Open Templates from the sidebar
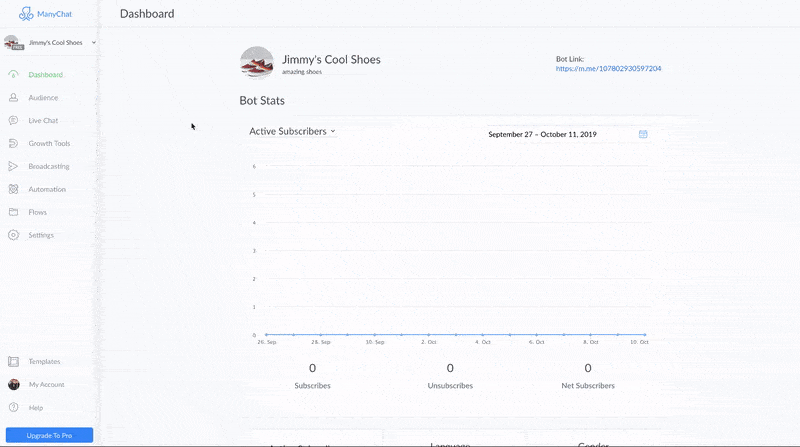 click(44, 362)
